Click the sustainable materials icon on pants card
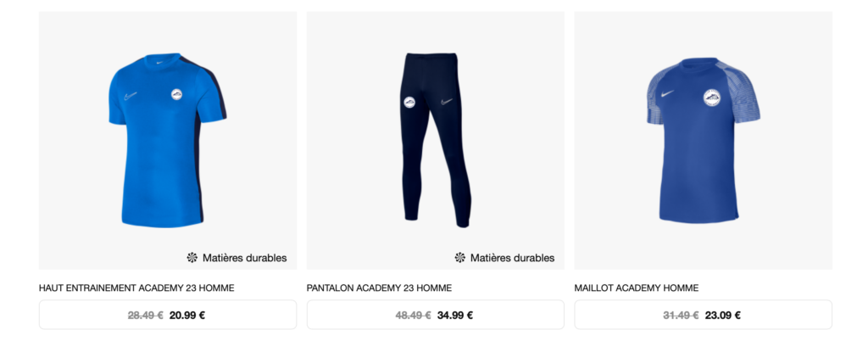This screenshot has height=341, width=868. (460, 257)
